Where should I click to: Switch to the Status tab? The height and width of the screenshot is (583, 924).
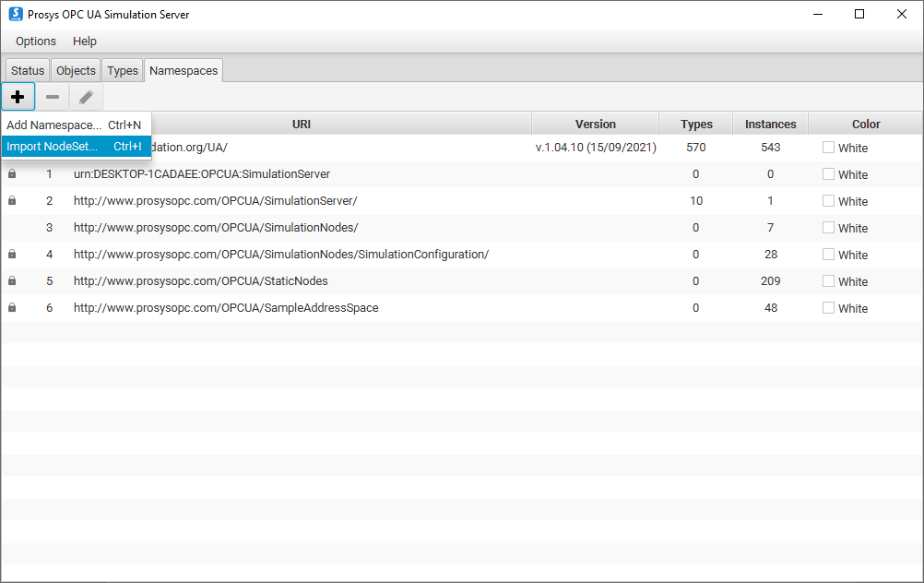(x=28, y=71)
